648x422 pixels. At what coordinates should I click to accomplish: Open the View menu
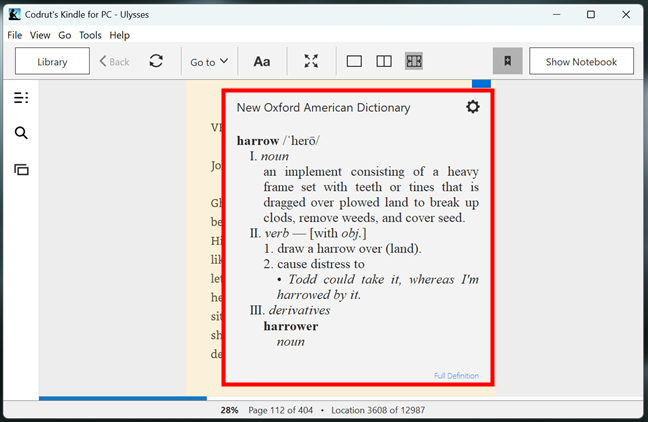pyautogui.click(x=40, y=35)
